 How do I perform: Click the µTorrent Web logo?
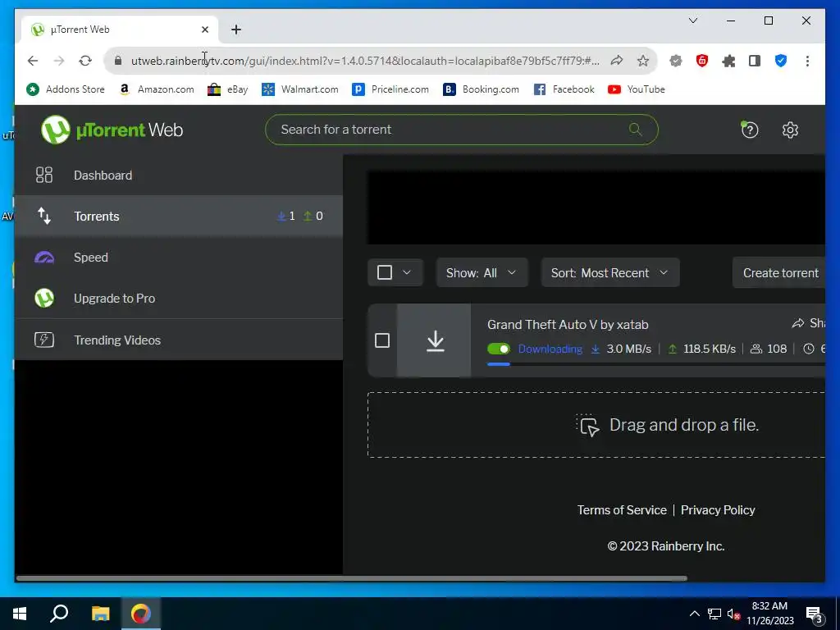112,130
